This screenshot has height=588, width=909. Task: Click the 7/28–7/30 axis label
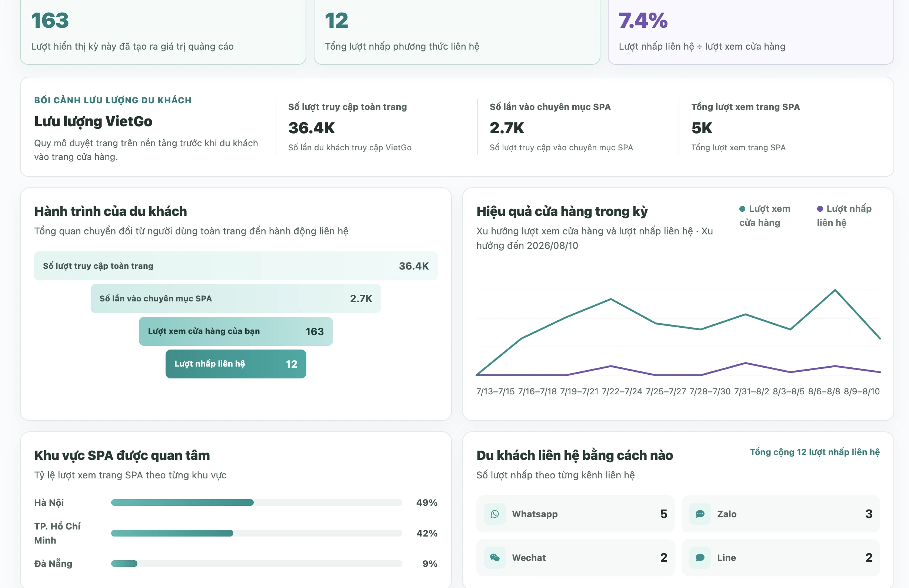(x=710, y=391)
